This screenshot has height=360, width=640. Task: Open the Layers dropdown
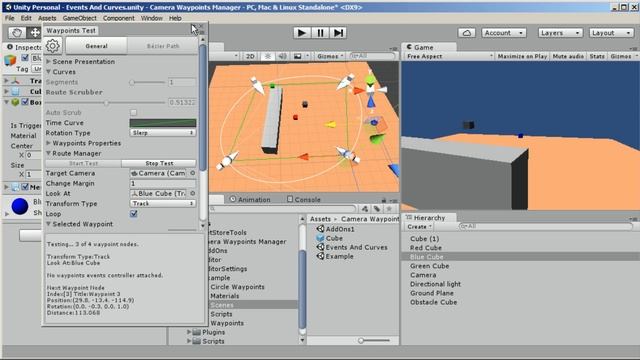point(560,33)
